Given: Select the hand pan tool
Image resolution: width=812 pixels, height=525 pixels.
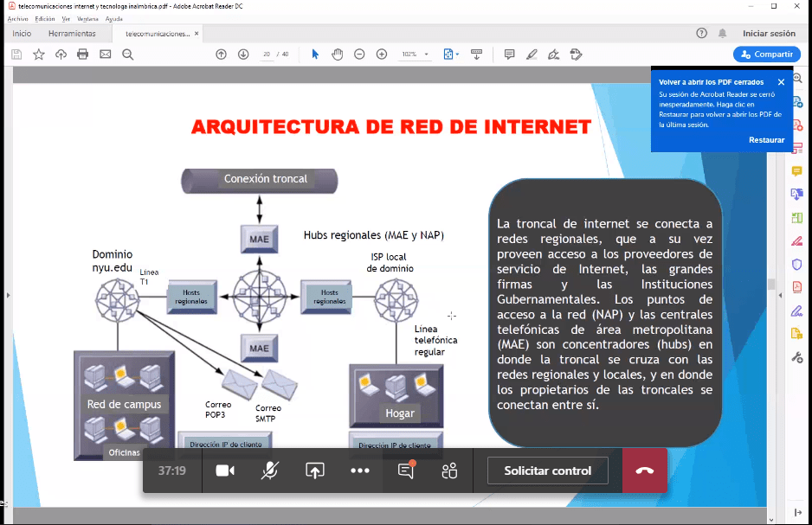Looking at the screenshot, I should click(337, 54).
